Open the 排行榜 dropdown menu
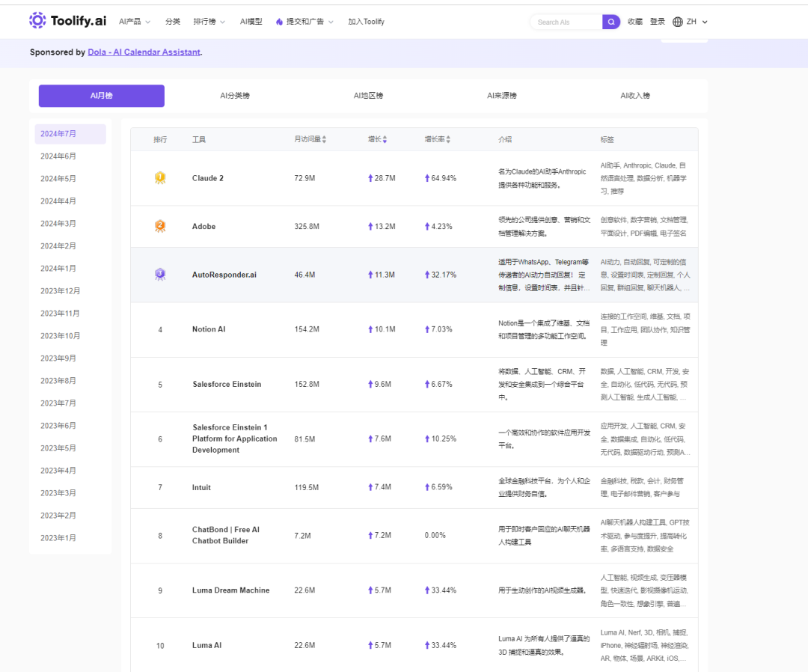The height and width of the screenshot is (672, 808). (209, 22)
